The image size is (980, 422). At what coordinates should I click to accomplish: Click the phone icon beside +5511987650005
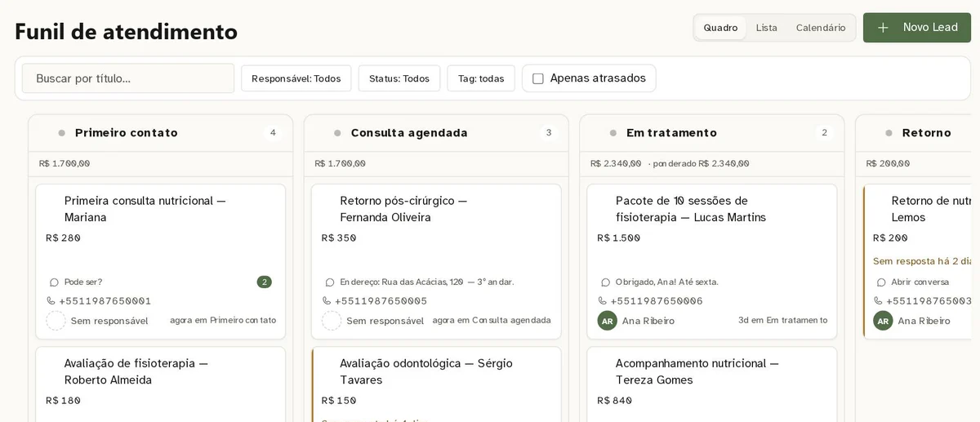point(327,301)
